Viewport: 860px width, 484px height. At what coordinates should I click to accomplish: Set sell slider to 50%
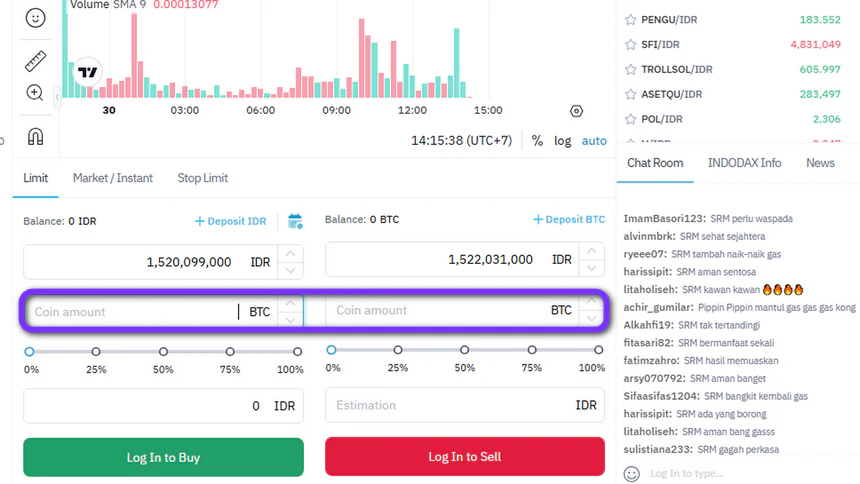pos(465,350)
